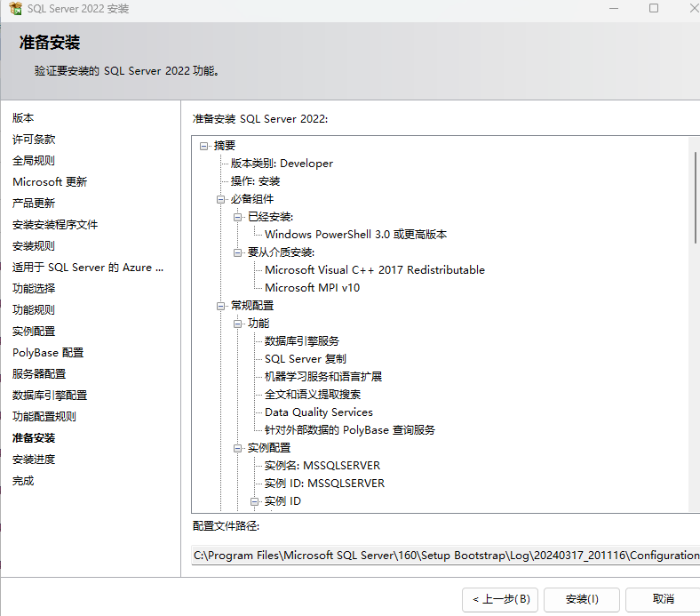
Task: Cancel setup with 取消 button
Action: click(x=663, y=599)
